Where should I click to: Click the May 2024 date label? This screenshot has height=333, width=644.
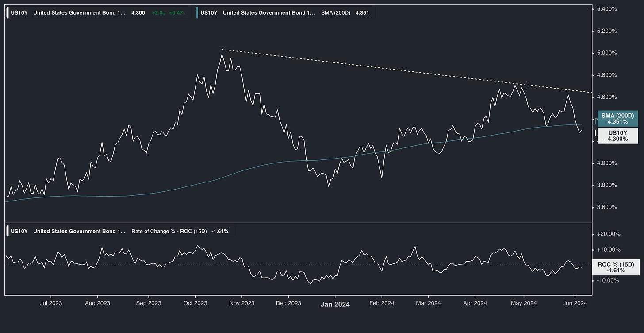click(x=524, y=303)
